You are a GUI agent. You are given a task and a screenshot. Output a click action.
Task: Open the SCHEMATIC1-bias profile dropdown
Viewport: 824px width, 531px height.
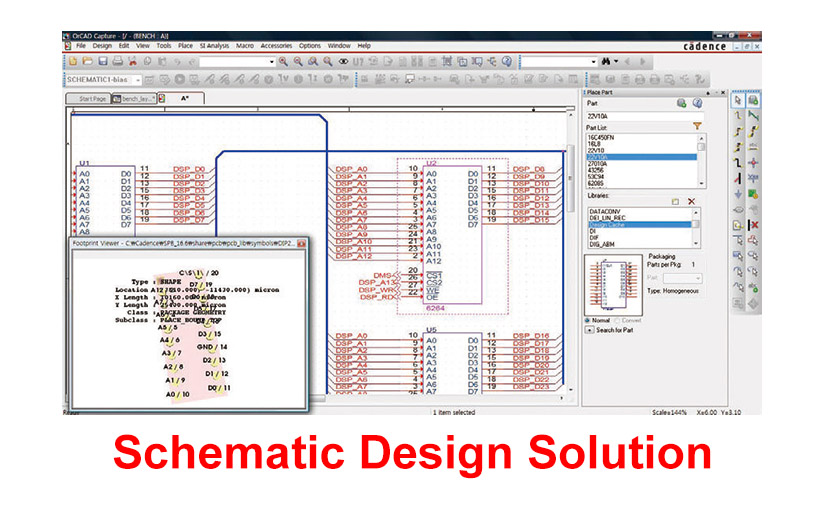pyautogui.click(x=138, y=80)
